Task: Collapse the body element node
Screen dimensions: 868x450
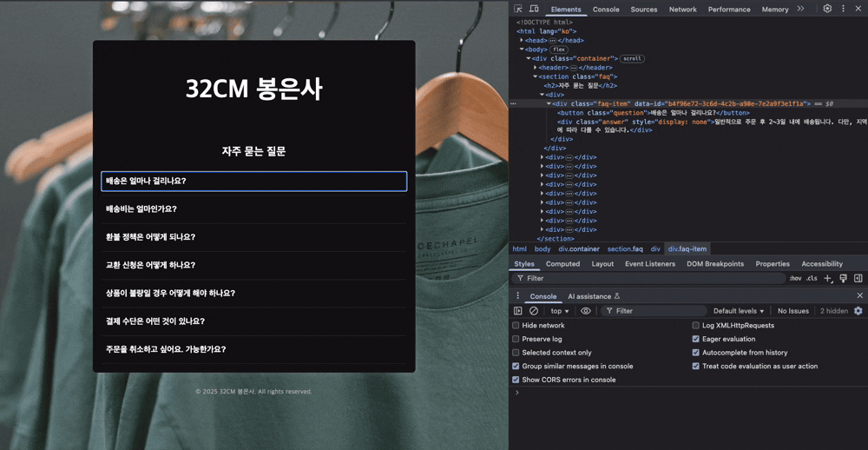Action: (522, 50)
